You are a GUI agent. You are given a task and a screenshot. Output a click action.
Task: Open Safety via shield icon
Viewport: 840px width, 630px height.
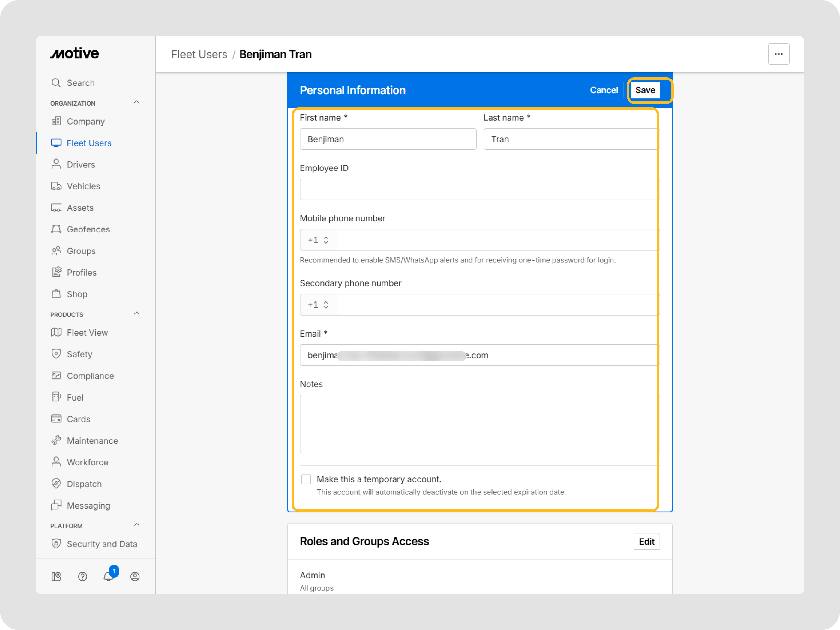[x=56, y=354]
